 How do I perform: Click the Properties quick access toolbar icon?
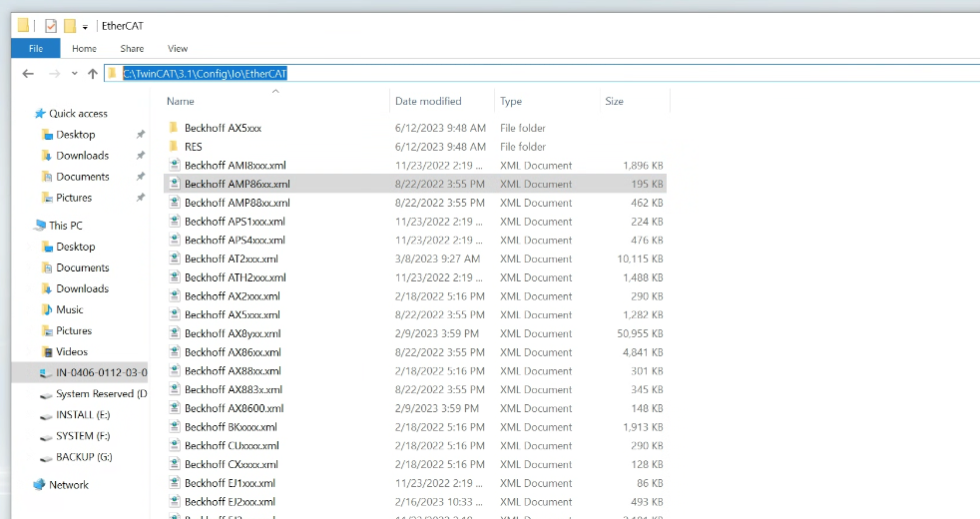(51, 26)
